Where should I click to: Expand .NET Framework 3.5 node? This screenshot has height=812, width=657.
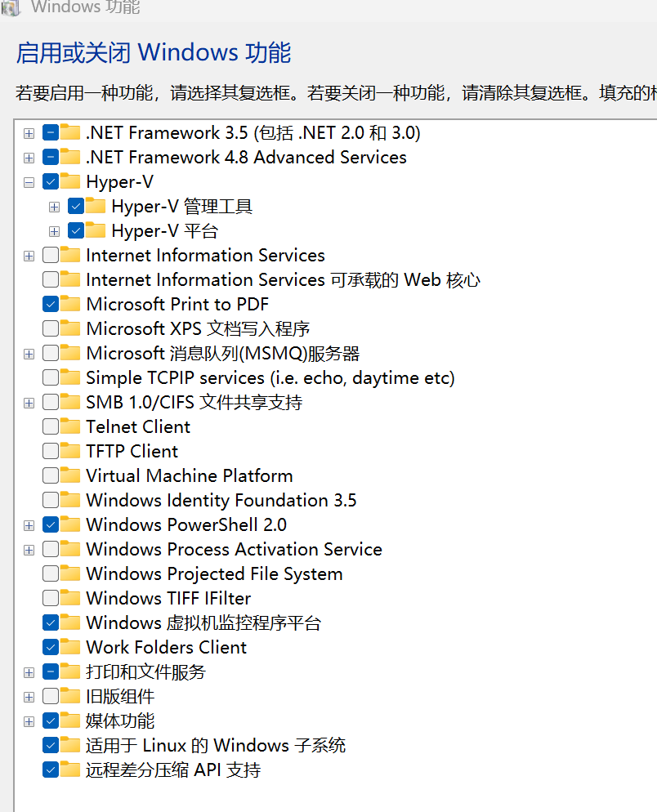pos(29,134)
